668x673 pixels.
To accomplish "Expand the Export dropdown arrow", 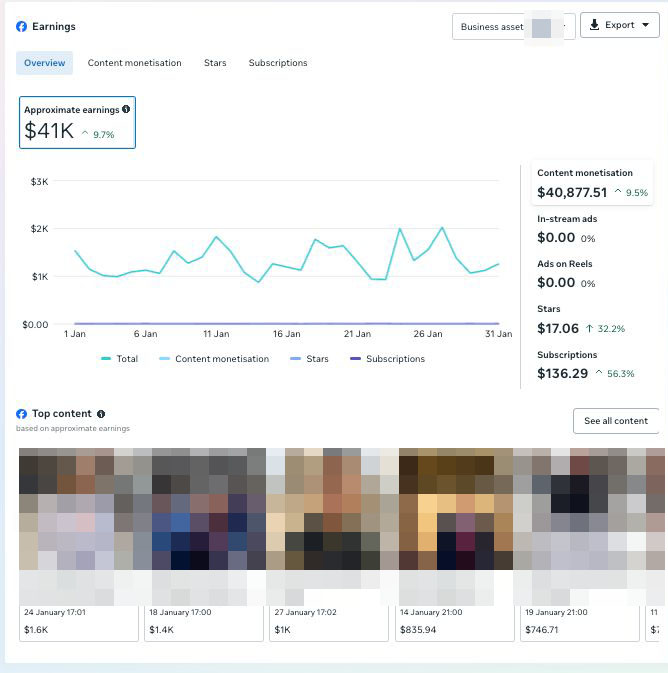I will (645, 25).
